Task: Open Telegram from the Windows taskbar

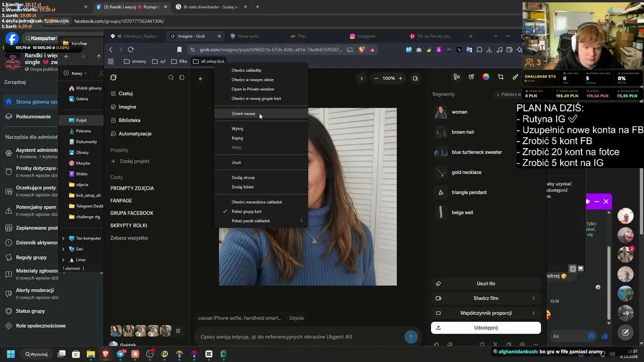Action: point(120,354)
